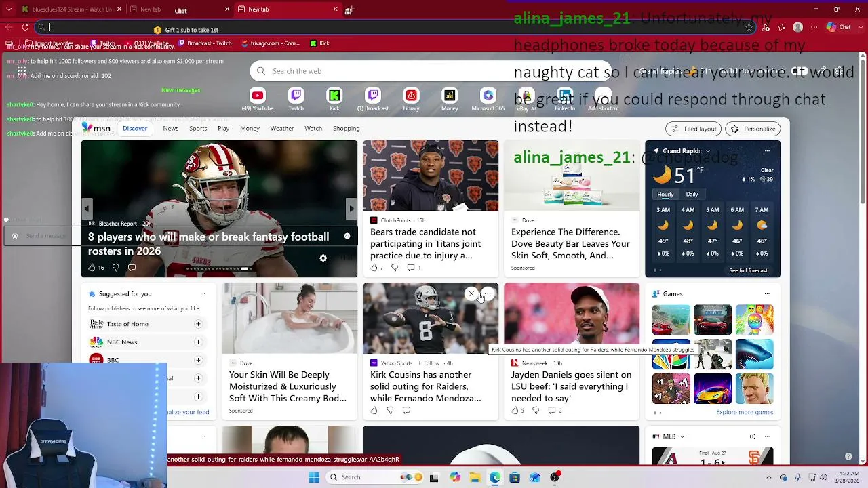Open Microsoft Store from the taskbar
The height and width of the screenshot is (488, 868).
[x=515, y=477]
